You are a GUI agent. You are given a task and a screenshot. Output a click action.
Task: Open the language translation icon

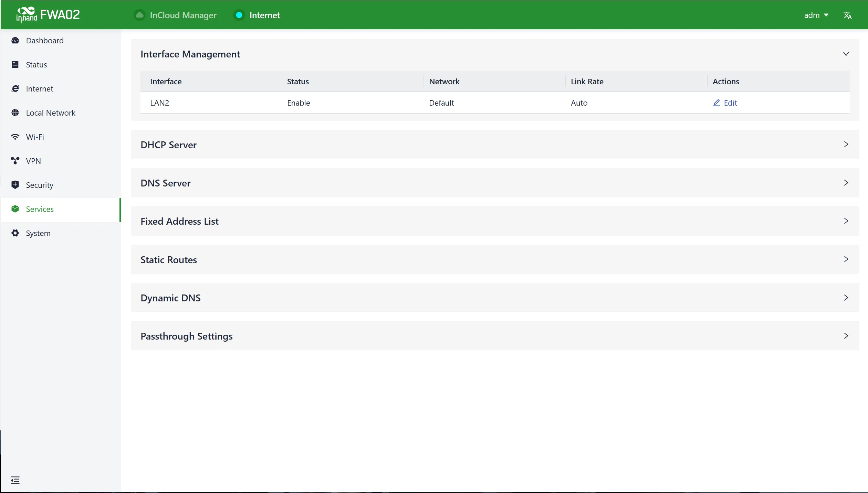(848, 15)
